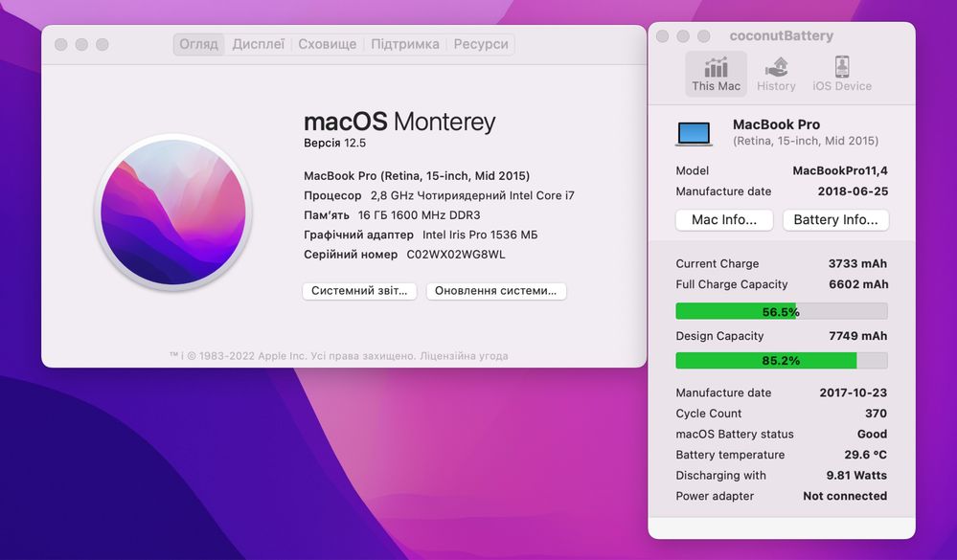Click the Design Capacity label
The width and height of the screenshot is (957, 560).
click(x=719, y=336)
